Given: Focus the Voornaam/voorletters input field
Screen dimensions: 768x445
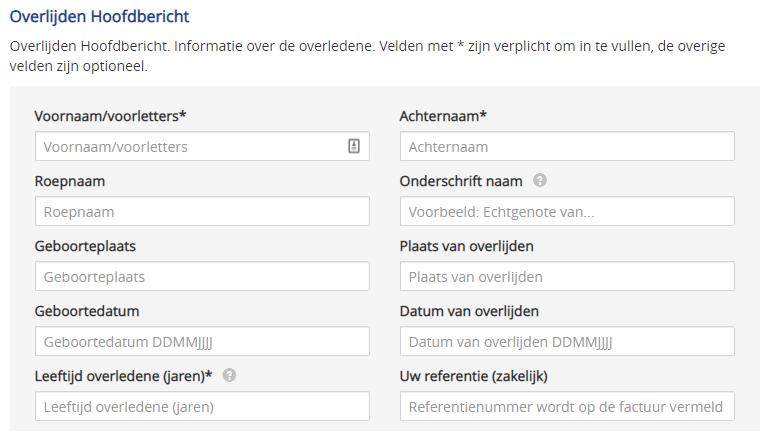Looking at the screenshot, I should (202, 146).
